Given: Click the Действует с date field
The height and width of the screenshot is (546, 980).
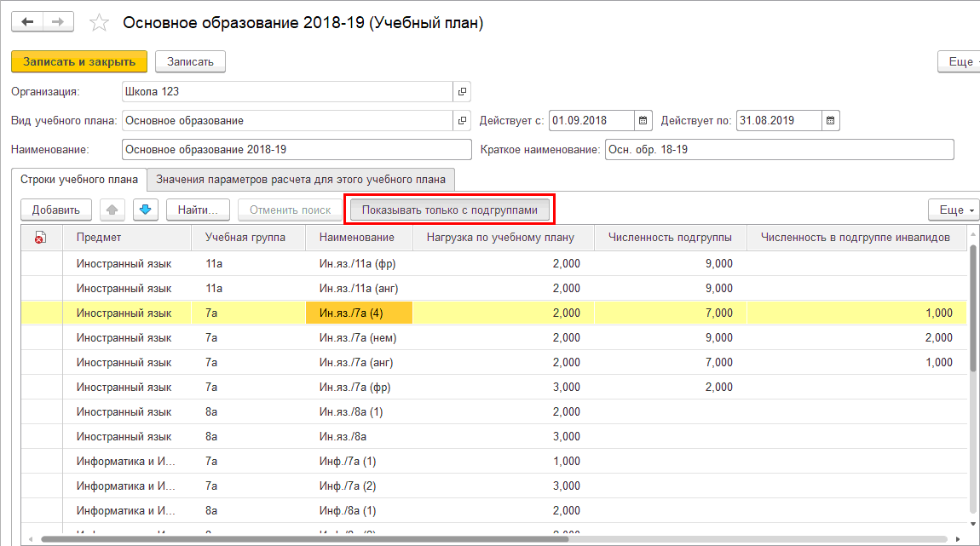Looking at the screenshot, I should pyautogui.click(x=592, y=121).
